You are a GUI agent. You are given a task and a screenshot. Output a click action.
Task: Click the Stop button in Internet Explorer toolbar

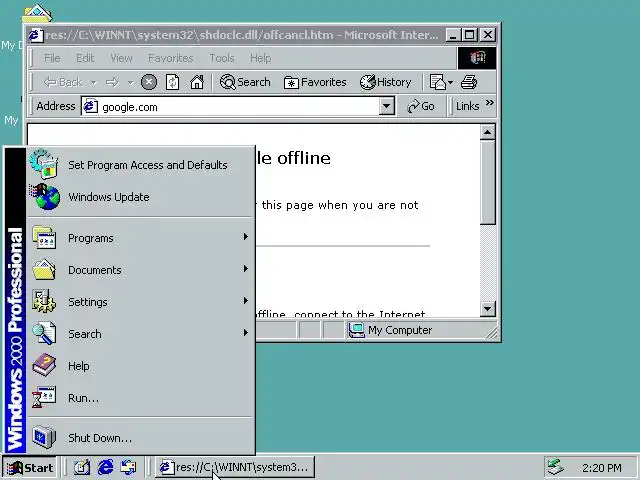pyautogui.click(x=149, y=82)
